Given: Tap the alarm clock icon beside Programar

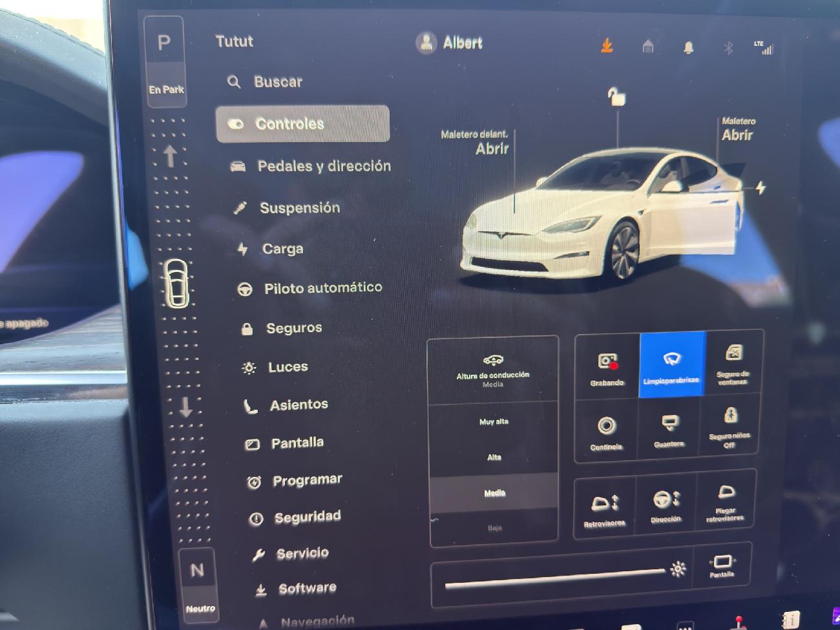Looking at the screenshot, I should point(253,483).
